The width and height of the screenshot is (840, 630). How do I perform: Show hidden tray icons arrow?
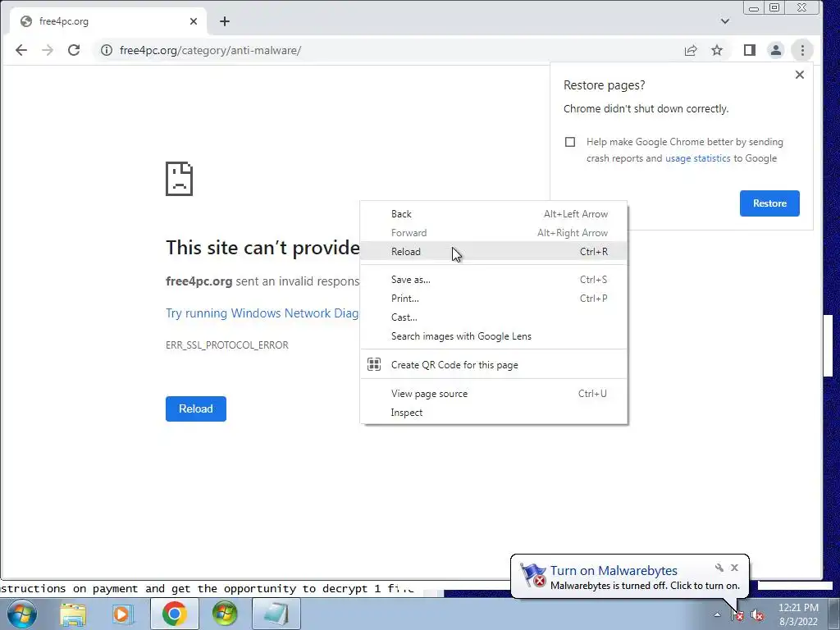[717, 615]
